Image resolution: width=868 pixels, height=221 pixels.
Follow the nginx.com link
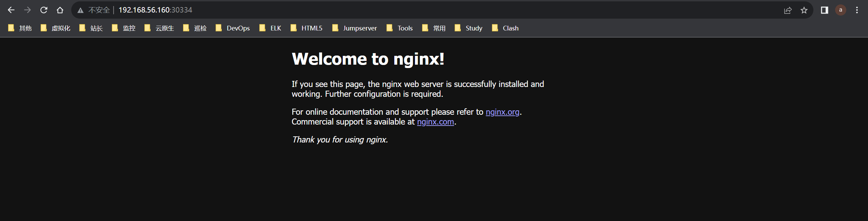(x=435, y=122)
